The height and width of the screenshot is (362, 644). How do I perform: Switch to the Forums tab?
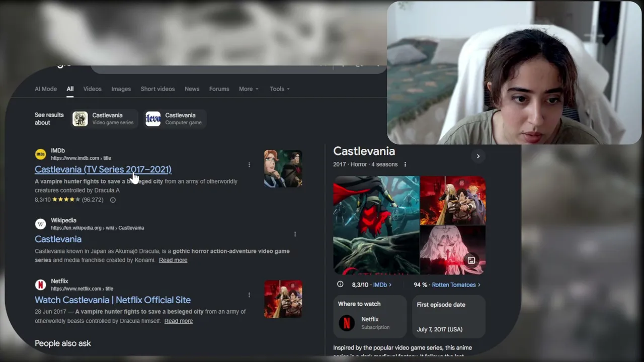219,89
